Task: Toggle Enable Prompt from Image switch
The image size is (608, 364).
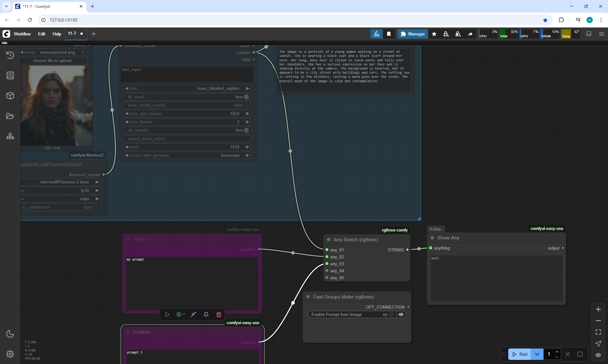Action: (391, 314)
